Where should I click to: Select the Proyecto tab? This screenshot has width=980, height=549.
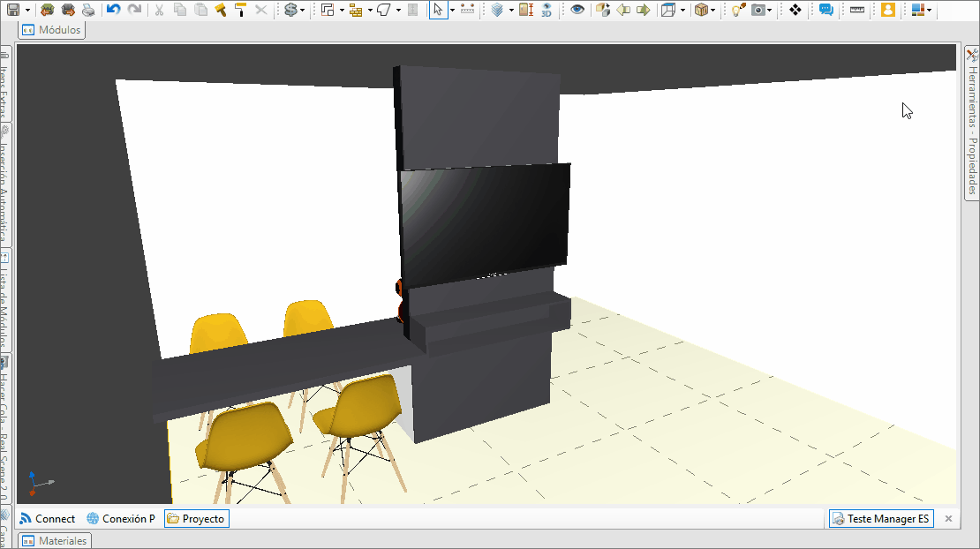point(196,518)
